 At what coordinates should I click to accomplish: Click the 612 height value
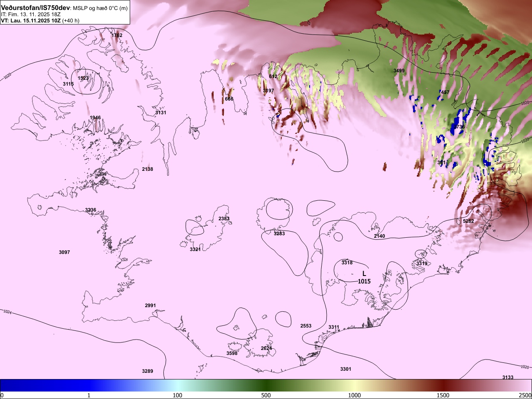pos(273,76)
